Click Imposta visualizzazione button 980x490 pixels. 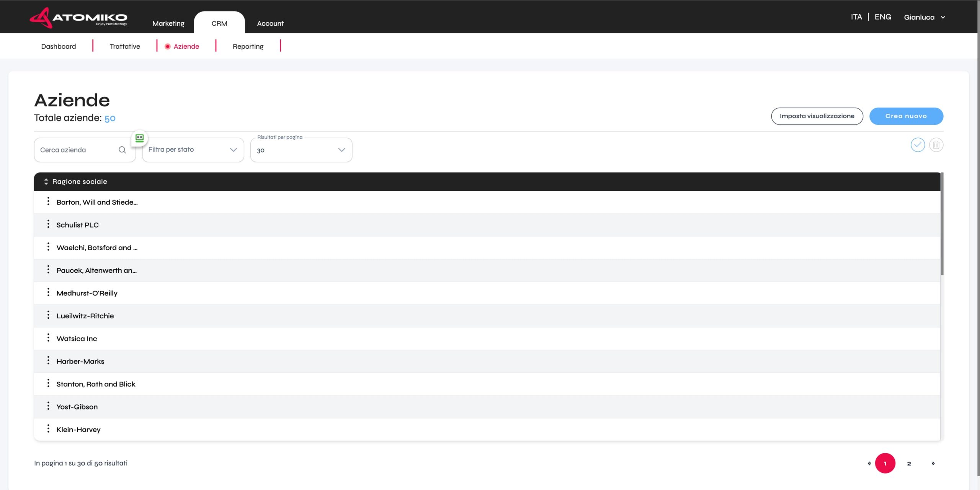[x=817, y=116]
